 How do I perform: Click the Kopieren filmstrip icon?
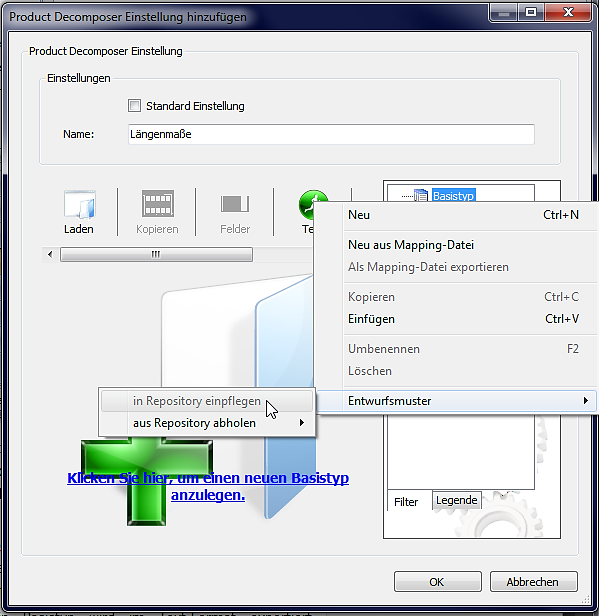158,204
